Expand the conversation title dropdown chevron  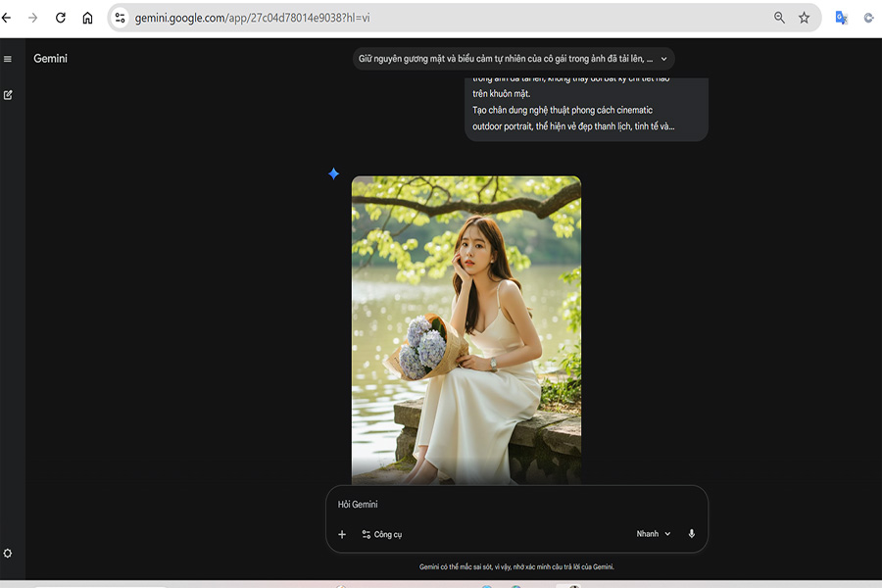pos(663,59)
